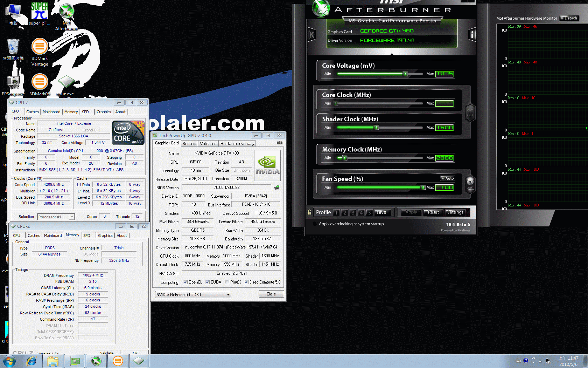
Task: Open EPSnap.exe desktop icon
Action: [x=13, y=84]
